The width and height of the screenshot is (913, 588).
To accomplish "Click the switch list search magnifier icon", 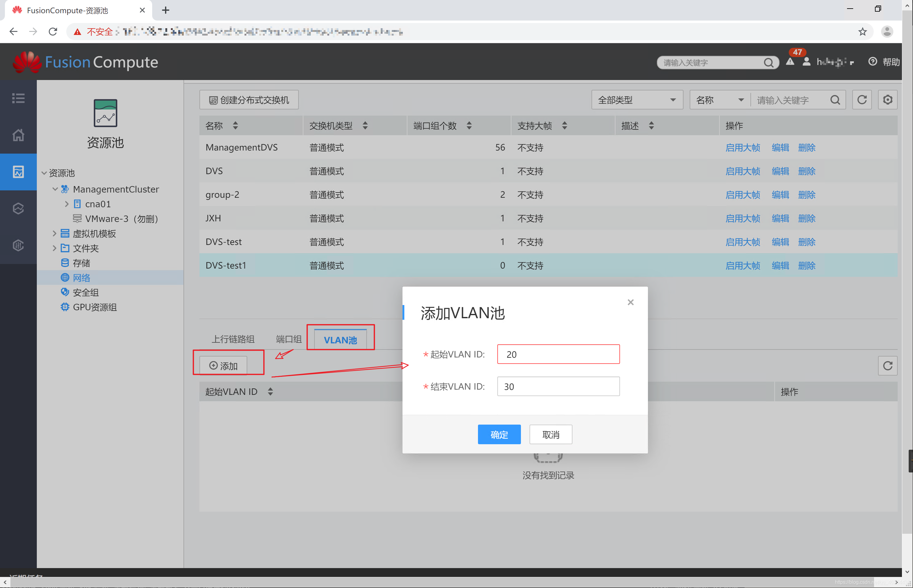I will [x=835, y=100].
